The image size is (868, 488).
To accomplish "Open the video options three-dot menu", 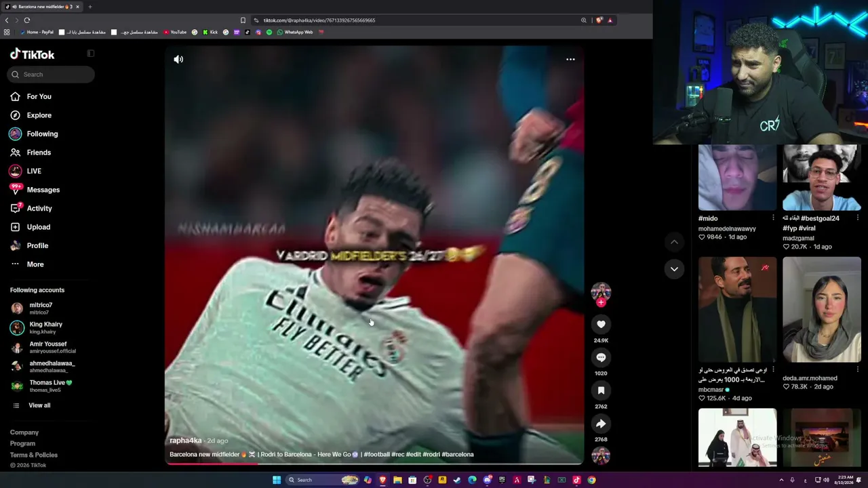I will click(x=570, y=60).
